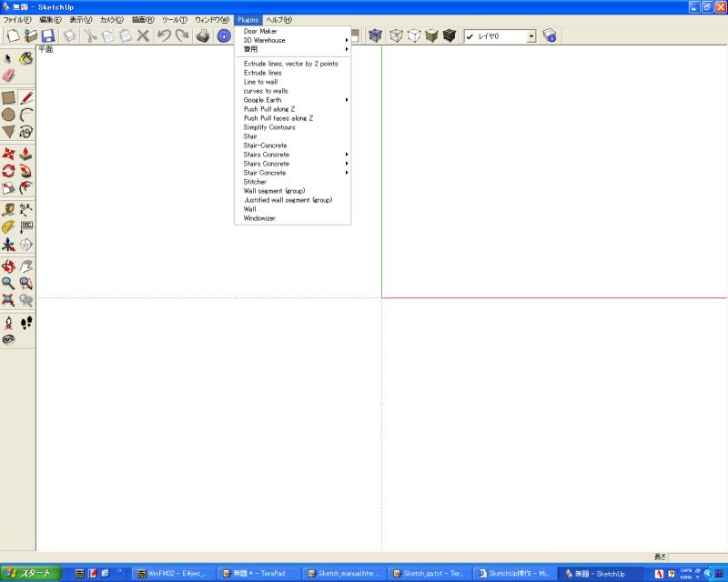
Task: Select the Scale tool
Action: [x=8, y=188]
